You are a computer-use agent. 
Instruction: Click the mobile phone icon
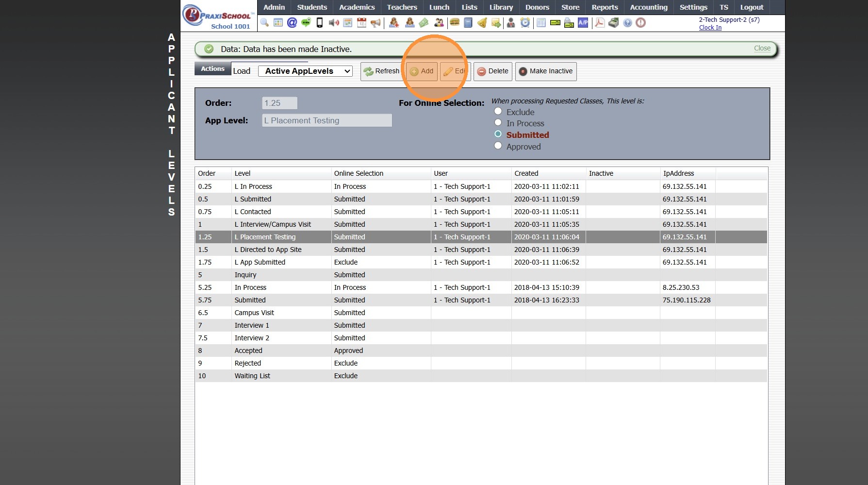320,23
